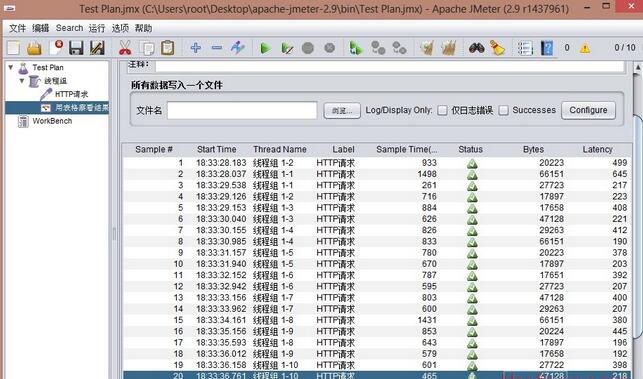The height and width of the screenshot is (379, 643).
Task: Select the HTTP请求 sampler in the tree
Action: click(71, 94)
